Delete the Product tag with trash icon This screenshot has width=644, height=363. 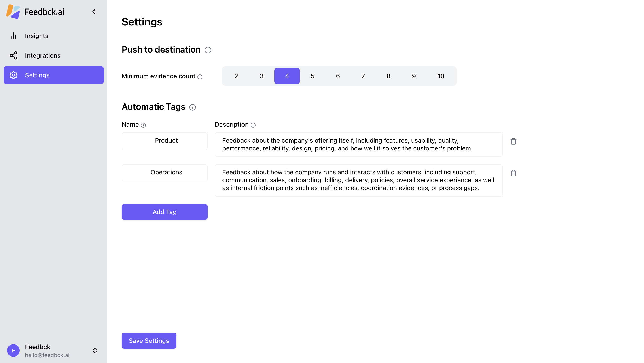[x=513, y=141]
